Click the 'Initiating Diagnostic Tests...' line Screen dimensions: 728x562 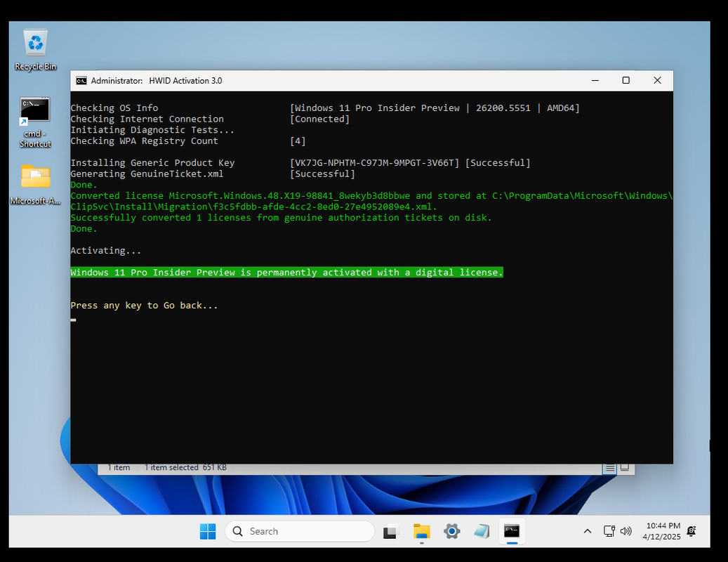pos(152,130)
